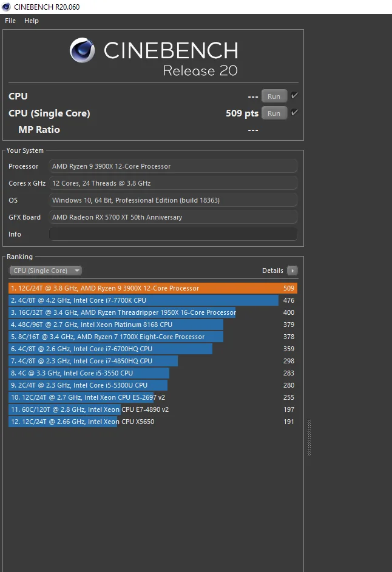This screenshot has width=392, height=572.
Task: Click the Cinebench sphere logo in the header
Action: pyautogui.click(x=82, y=50)
